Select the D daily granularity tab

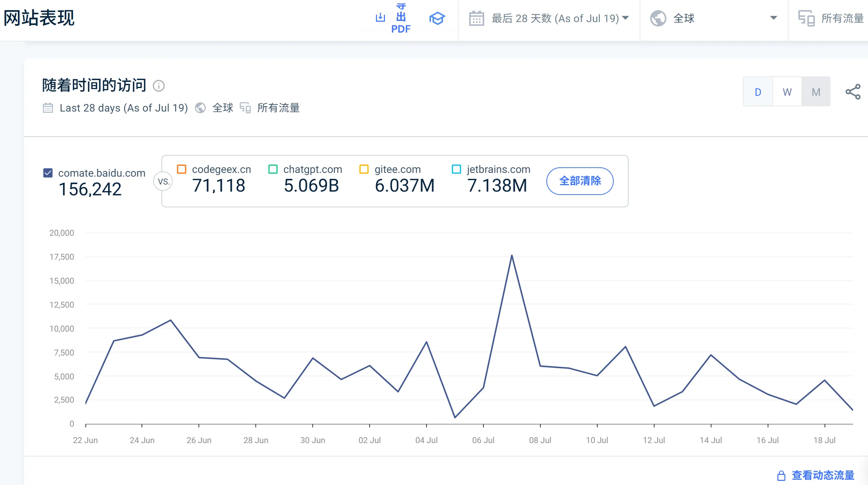758,92
